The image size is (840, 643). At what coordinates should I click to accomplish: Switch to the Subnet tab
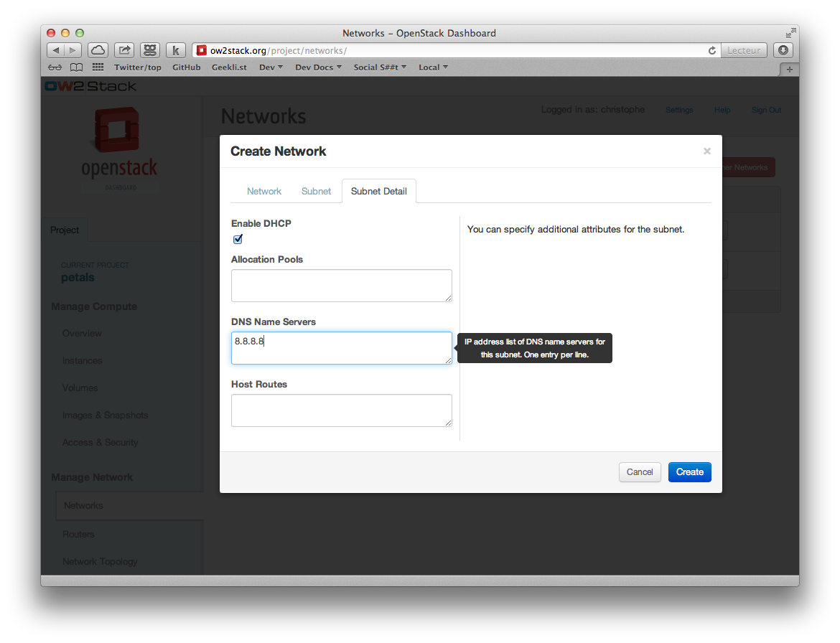[316, 191]
